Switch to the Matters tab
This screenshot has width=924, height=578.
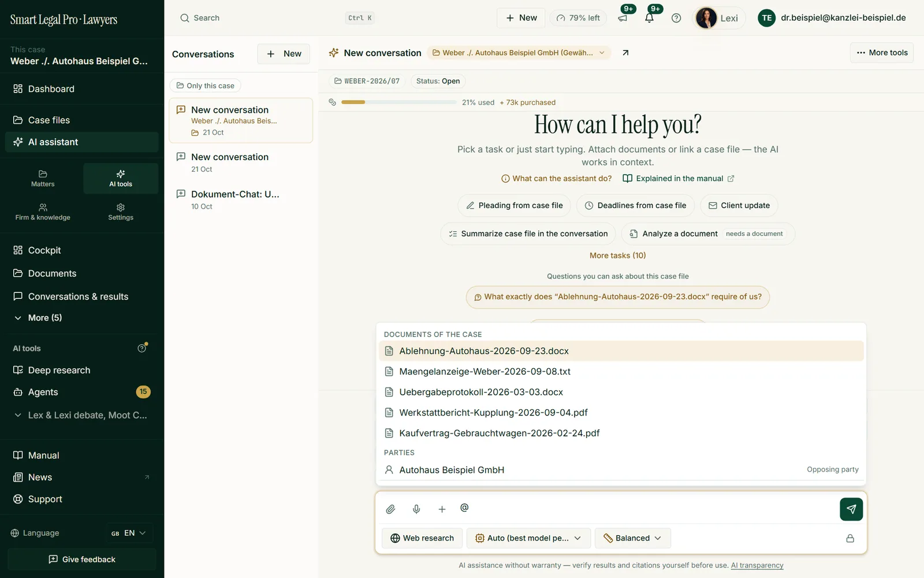click(43, 179)
